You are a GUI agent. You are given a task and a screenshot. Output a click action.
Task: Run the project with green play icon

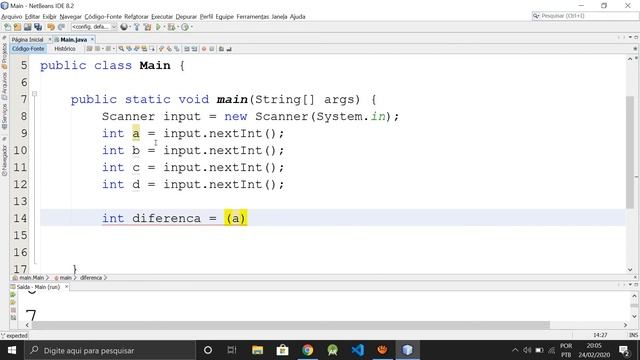coord(158,27)
